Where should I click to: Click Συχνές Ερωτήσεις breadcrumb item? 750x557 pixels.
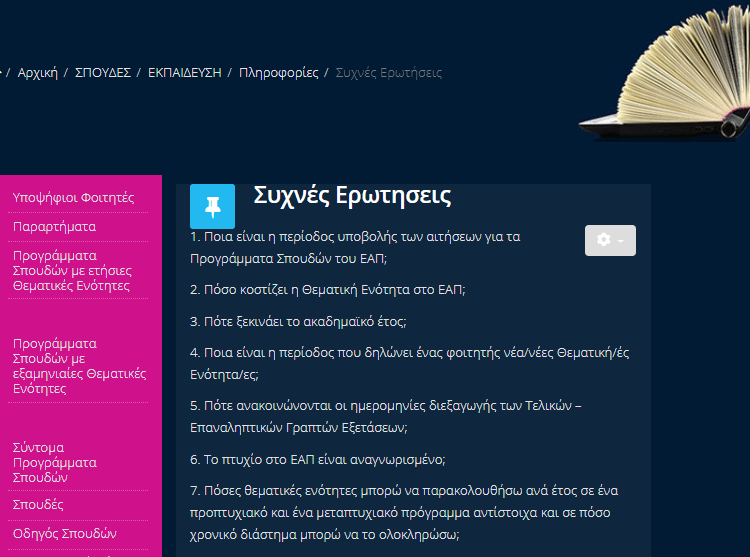[388, 73]
